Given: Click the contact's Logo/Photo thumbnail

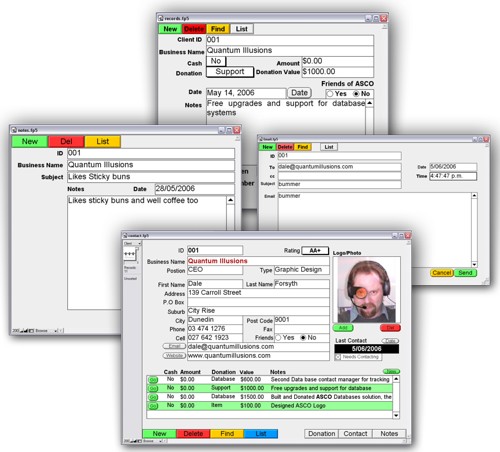Looking at the screenshot, I should click(367, 290).
